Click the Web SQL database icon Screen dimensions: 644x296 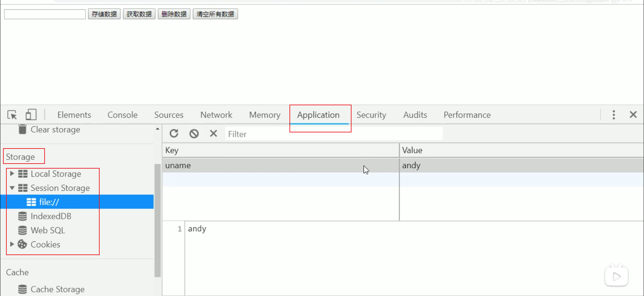click(22, 230)
